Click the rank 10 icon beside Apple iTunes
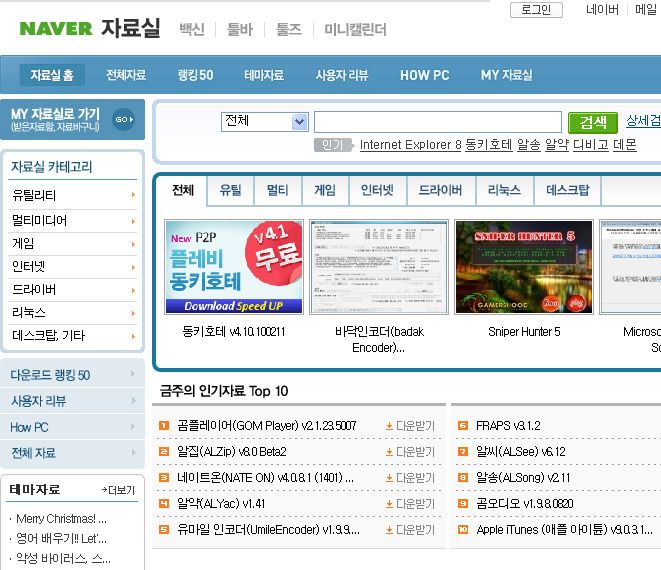This screenshot has width=661, height=570. (x=463, y=530)
